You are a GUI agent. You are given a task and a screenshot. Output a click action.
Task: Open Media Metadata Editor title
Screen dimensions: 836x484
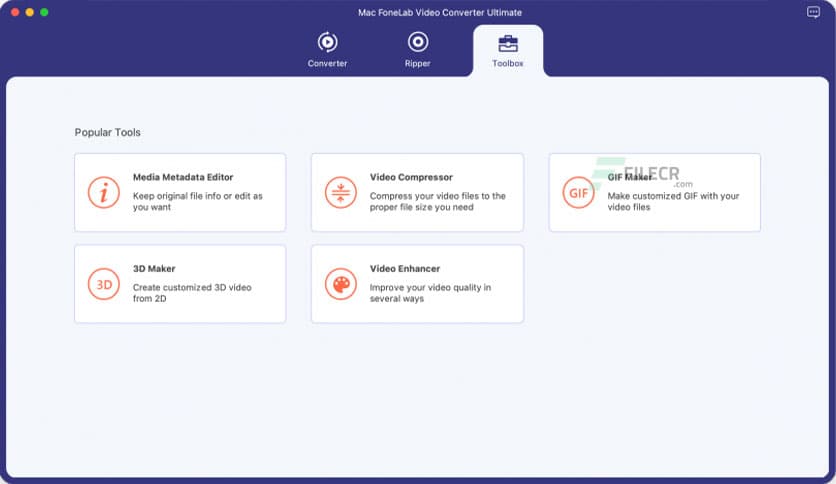coord(183,177)
